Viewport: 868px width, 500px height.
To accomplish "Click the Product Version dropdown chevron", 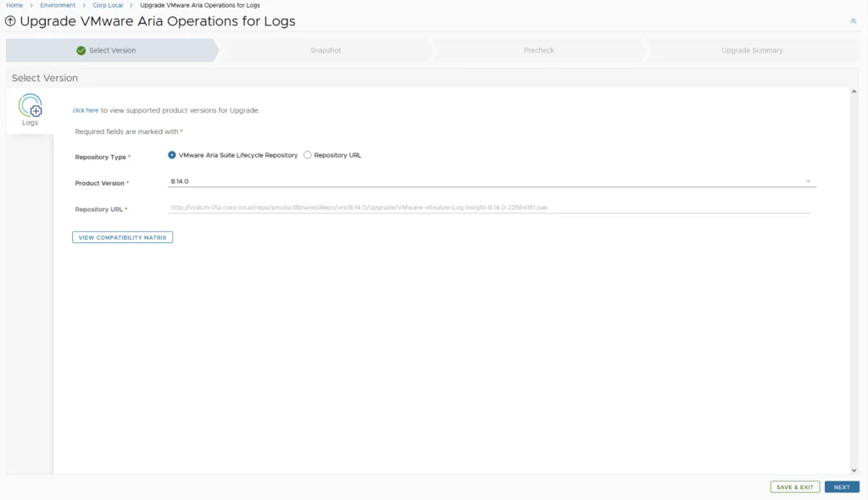I will pyautogui.click(x=808, y=181).
